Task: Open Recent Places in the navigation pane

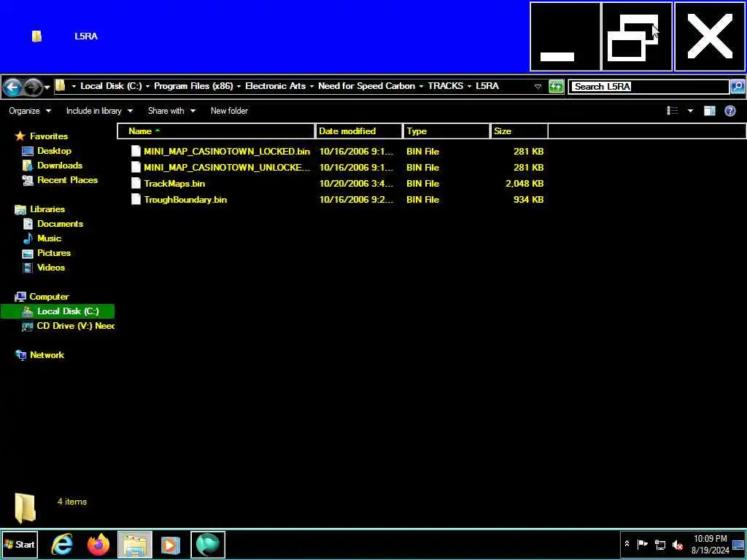Action: click(x=67, y=180)
